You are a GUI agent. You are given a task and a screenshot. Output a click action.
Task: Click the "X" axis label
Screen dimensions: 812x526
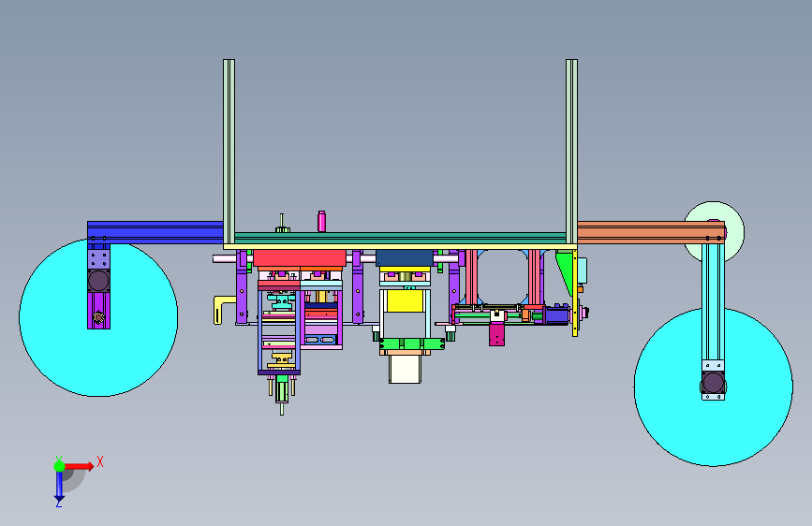pyautogui.click(x=100, y=461)
